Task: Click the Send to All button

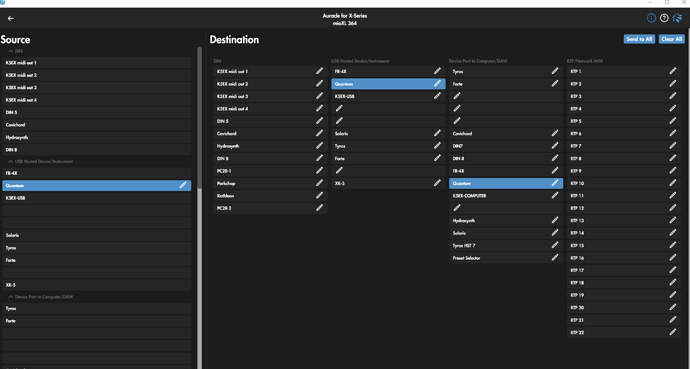Action: coord(639,39)
